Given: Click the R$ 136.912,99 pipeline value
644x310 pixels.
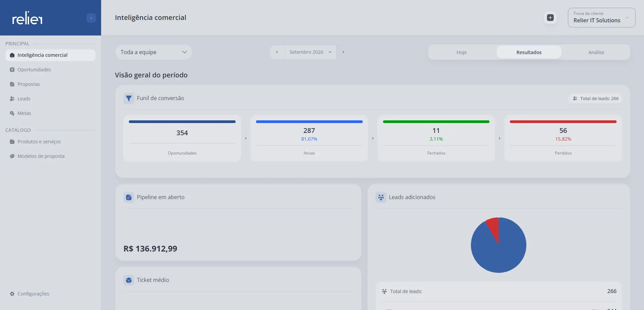Looking at the screenshot, I should click(x=150, y=249).
